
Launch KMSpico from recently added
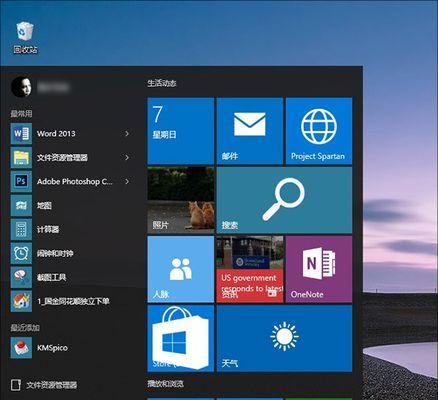point(71,348)
